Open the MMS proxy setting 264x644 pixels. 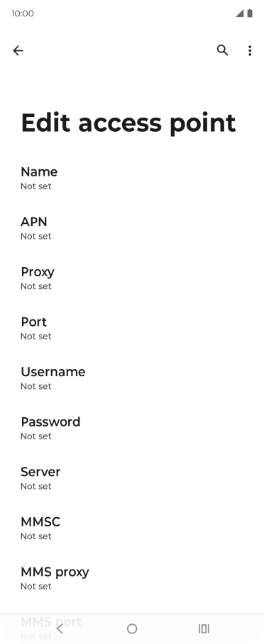(x=132, y=579)
